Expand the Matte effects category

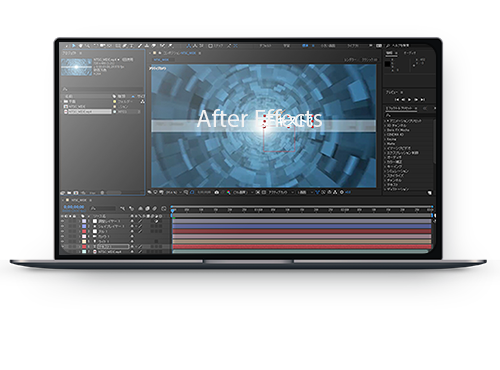(385, 144)
